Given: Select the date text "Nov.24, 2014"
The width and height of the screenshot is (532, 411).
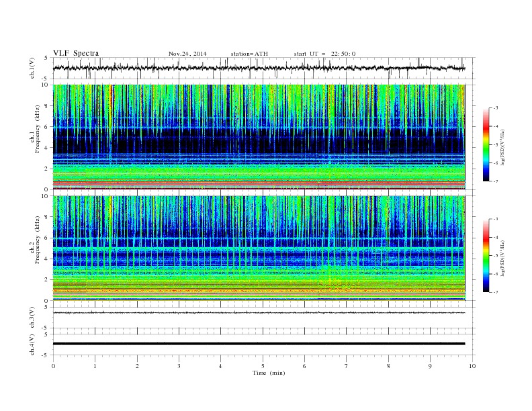Looking at the screenshot, I should point(187,54).
